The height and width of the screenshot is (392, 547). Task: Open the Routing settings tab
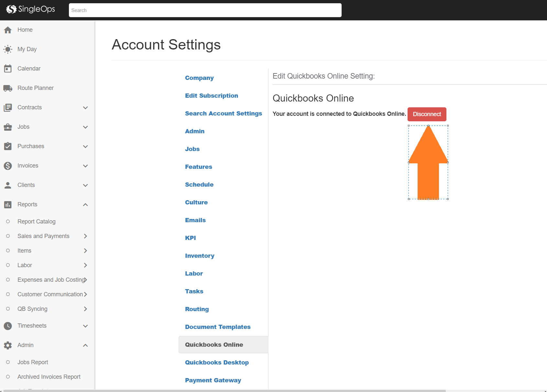(x=197, y=309)
